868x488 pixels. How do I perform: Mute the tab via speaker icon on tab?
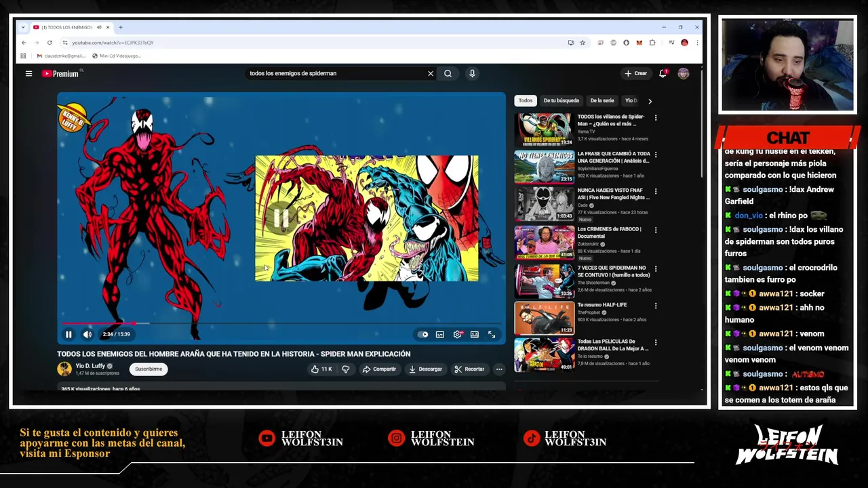(99, 27)
